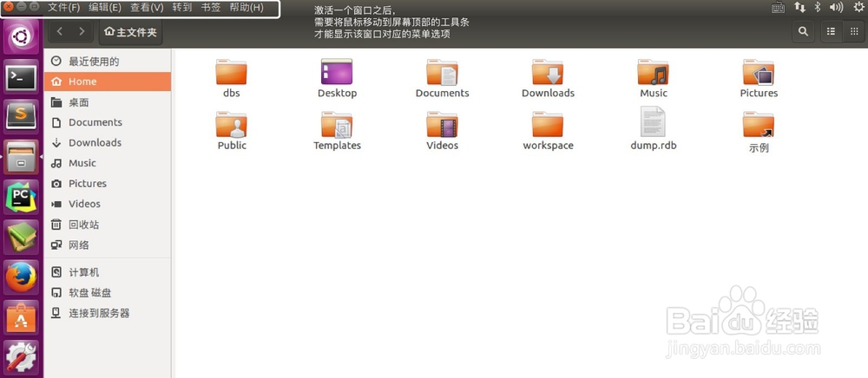Open the 帮助(H) menu
Image resolution: width=868 pixels, height=378 pixels.
[247, 8]
